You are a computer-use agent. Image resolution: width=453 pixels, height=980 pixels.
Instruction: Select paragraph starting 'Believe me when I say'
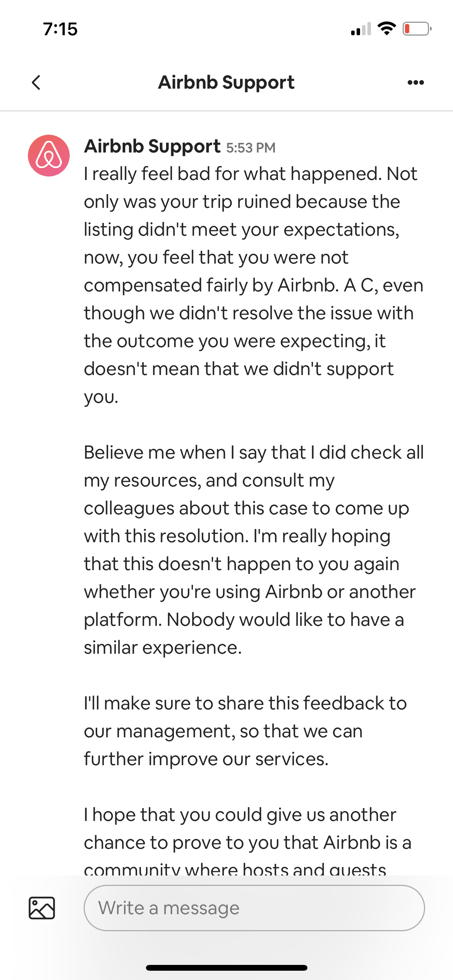point(254,550)
